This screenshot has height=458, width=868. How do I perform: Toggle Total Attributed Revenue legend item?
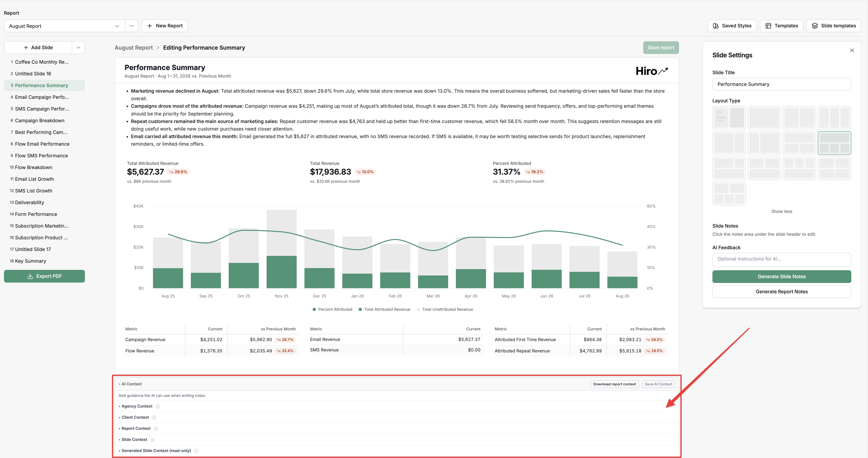pyautogui.click(x=384, y=309)
